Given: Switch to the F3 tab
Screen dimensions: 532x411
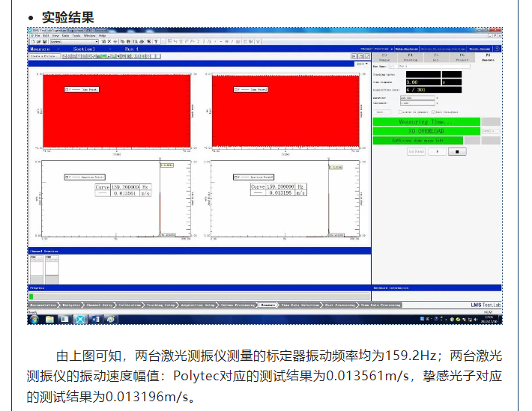Looking at the screenshot, I should [384, 58].
